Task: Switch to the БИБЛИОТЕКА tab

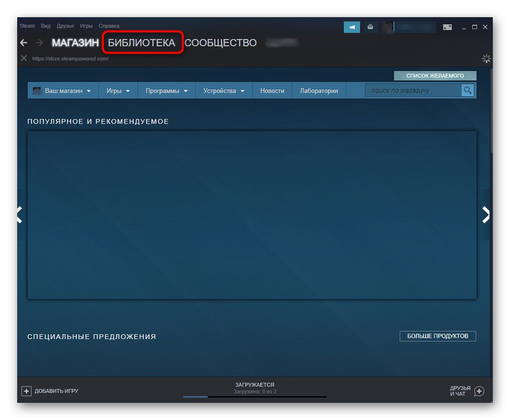Action: pyautogui.click(x=142, y=42)
